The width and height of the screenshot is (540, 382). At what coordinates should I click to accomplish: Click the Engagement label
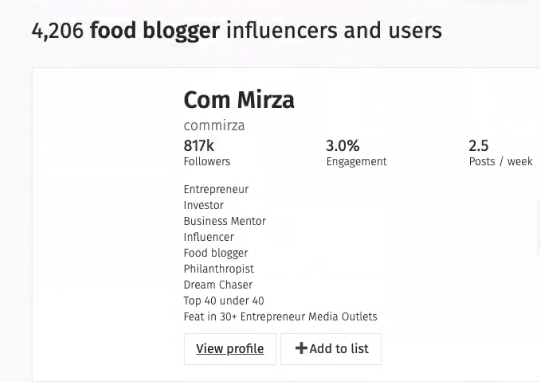click(356, 162)
